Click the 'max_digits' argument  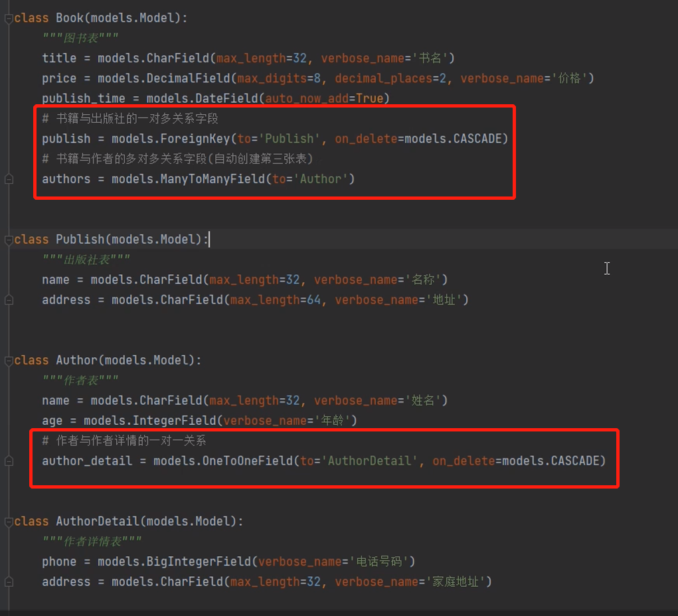click(x=272, y=78)
